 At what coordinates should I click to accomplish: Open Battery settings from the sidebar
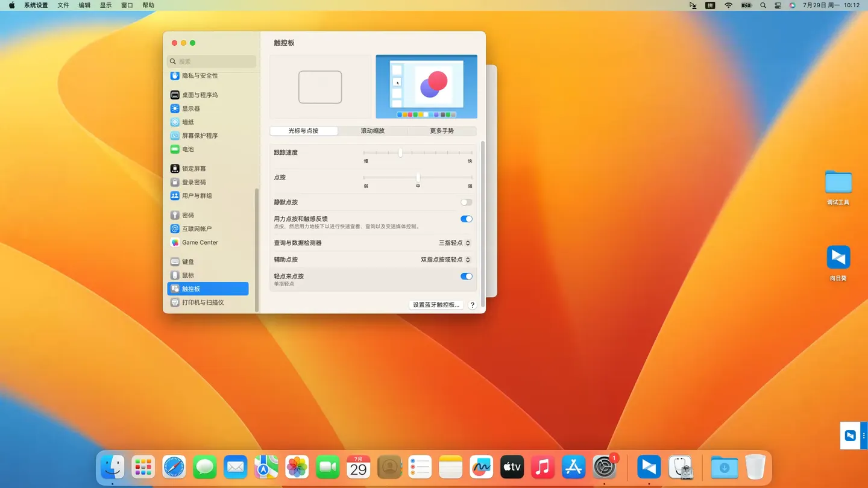click(187, 149)
